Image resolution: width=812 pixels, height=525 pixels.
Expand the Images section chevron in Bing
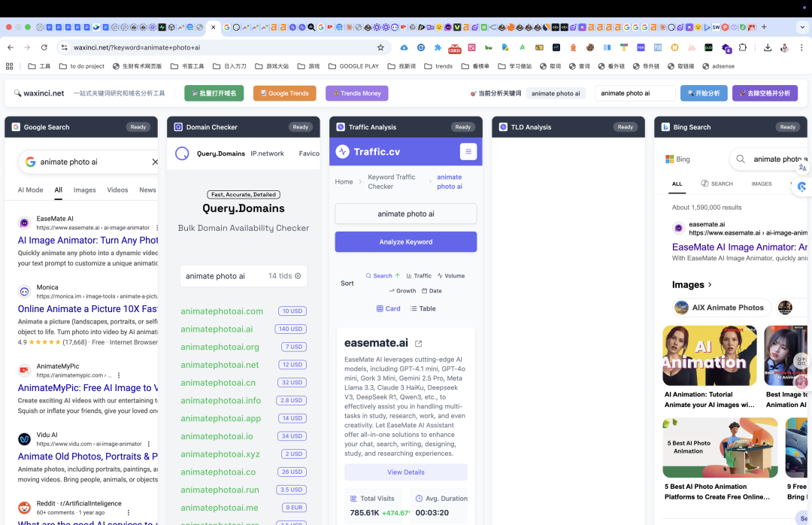tap(710, 284)
